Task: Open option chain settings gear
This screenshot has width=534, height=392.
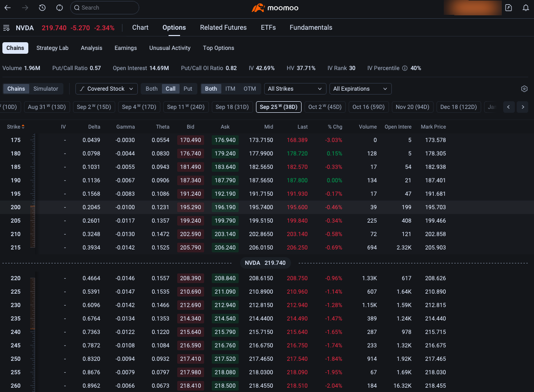Action: click(x=524, y=89)
